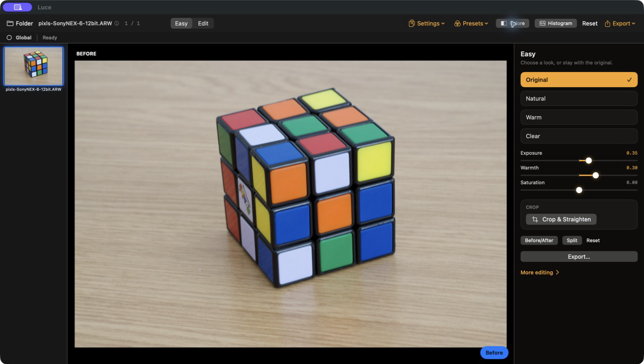Open the Settings dropdown menu
644x364 pixels.
click(x=427, y=23)
